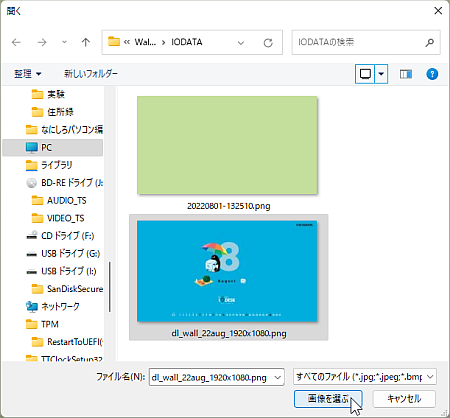Open the AUDIO_TS folder

click(59, 200)
